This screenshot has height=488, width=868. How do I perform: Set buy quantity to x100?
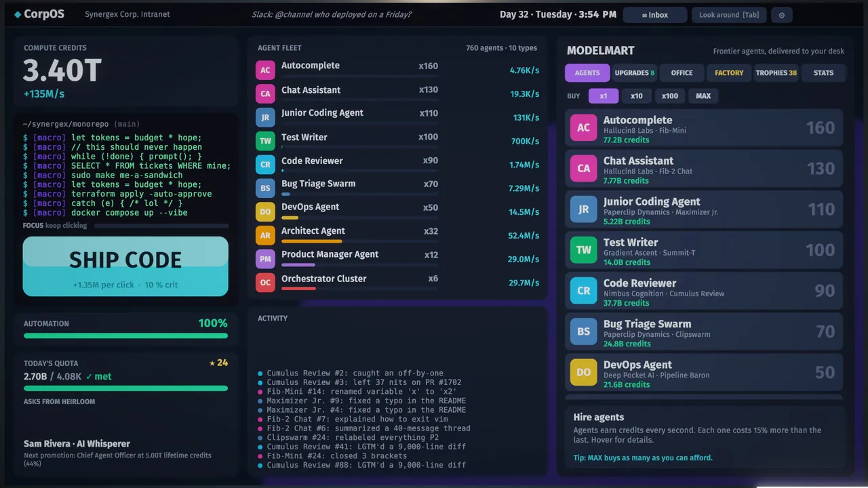click(x=669, y=96)
